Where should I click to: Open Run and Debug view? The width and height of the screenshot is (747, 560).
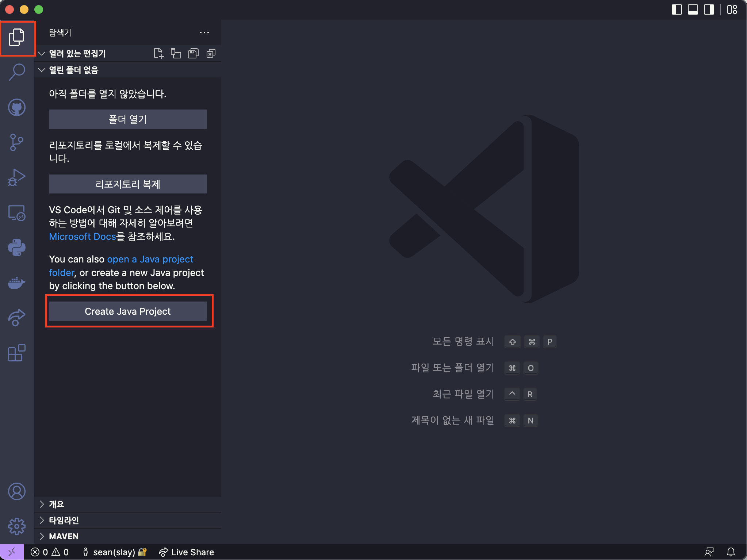pos(17,177)
